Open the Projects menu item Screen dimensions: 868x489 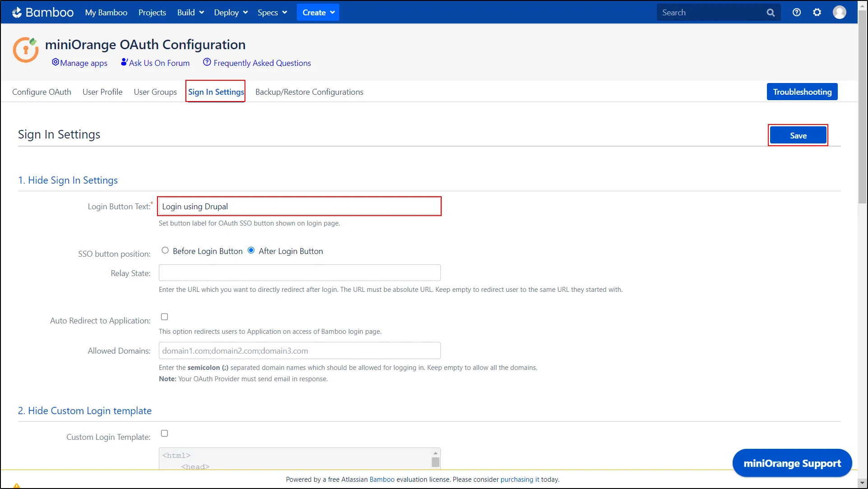[152, 13]
